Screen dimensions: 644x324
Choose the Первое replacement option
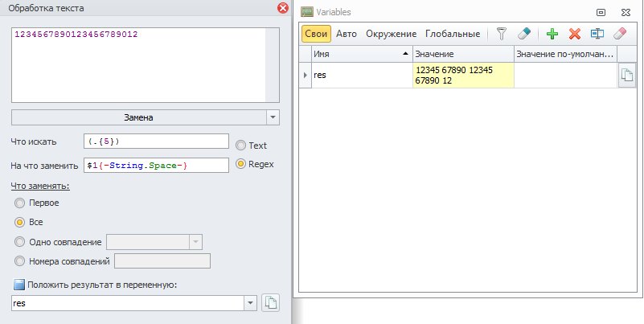click(19, 203)
